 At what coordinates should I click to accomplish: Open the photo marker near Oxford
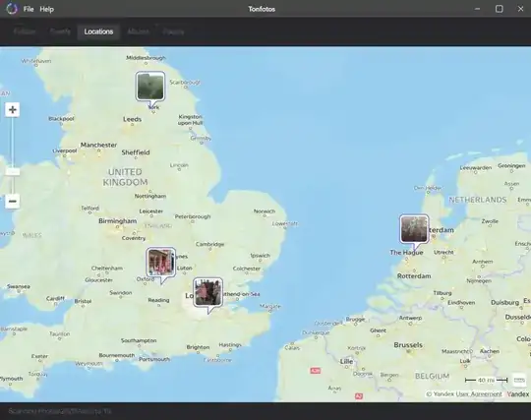(161, 262)
